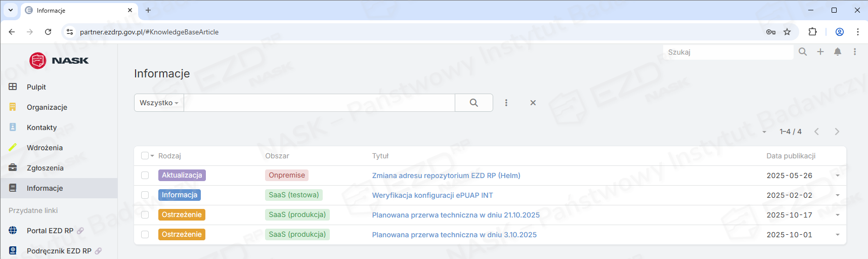Click the Podręcznik EZD RP icon
Image resolution: width=868 pixels, height=259 pixels.
click(13, 250)
